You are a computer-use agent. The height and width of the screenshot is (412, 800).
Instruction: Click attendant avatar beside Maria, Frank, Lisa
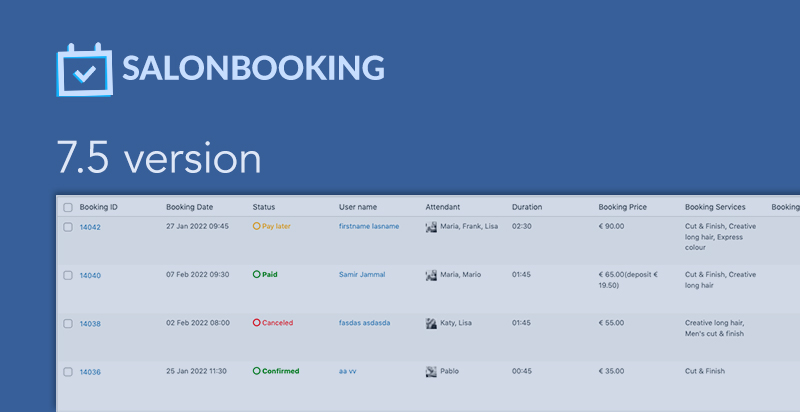click(x=431, y=227)
